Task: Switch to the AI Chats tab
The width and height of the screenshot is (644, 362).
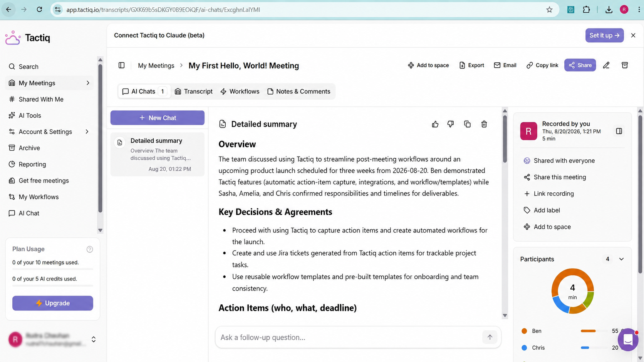Action: coord(144,92)
